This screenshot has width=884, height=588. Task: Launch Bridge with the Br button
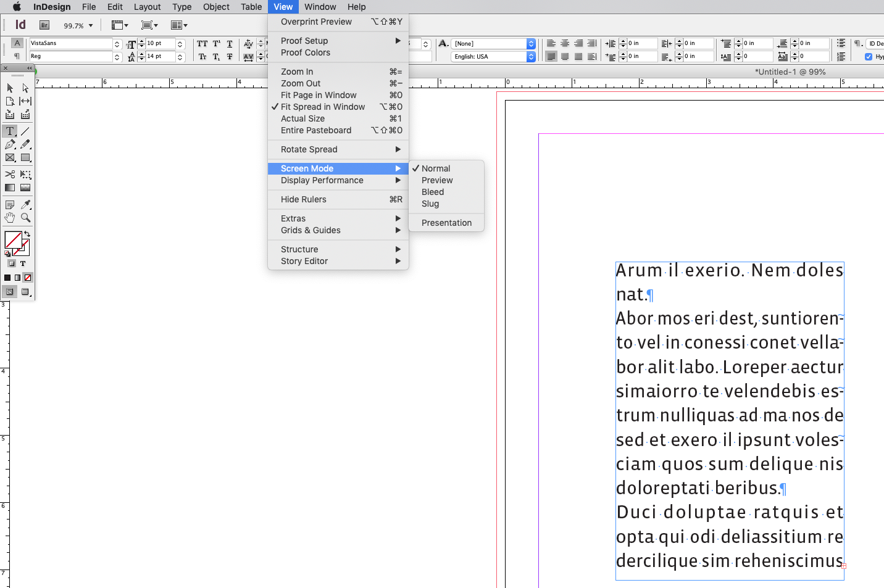44,25
